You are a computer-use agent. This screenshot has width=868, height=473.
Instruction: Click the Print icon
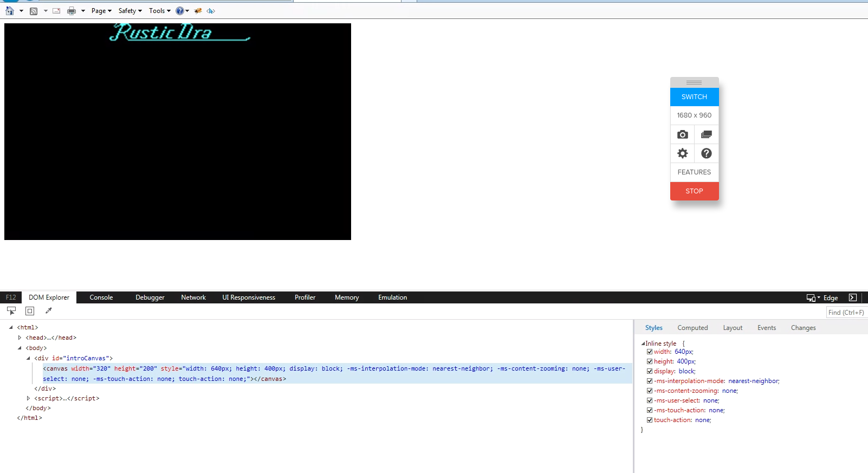[x=72, y=11]
